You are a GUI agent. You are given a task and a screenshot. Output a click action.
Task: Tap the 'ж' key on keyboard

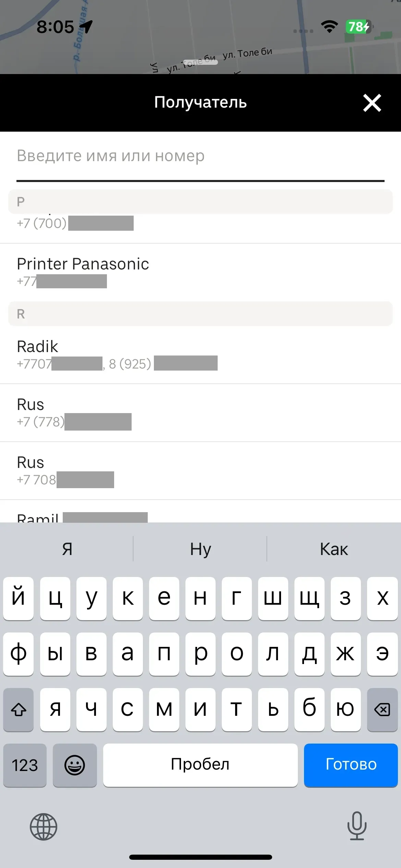345,654
